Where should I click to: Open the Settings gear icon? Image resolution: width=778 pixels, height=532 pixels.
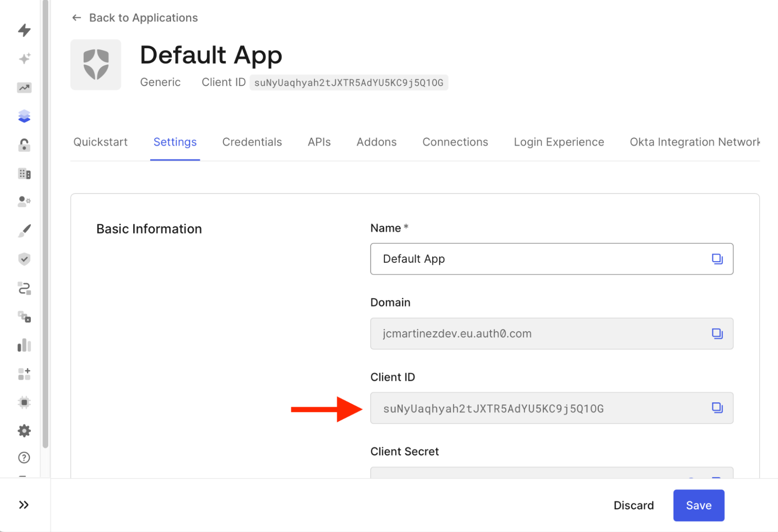(x=24, y=431)
